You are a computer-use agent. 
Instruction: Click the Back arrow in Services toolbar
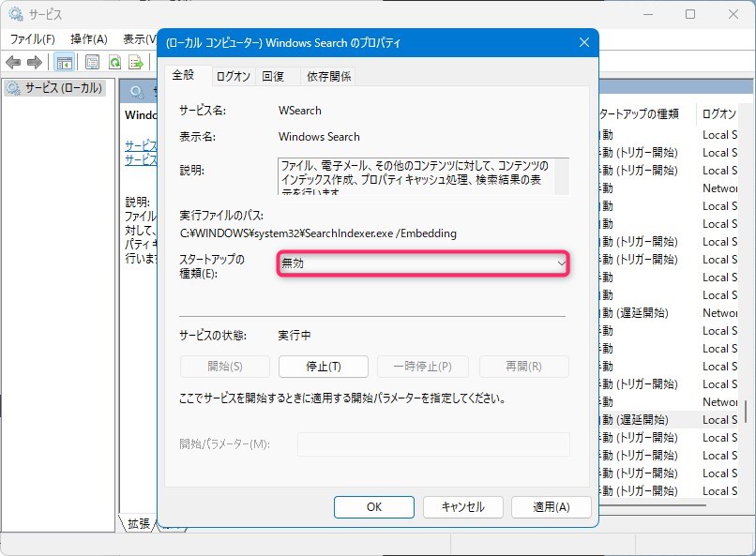13,63
